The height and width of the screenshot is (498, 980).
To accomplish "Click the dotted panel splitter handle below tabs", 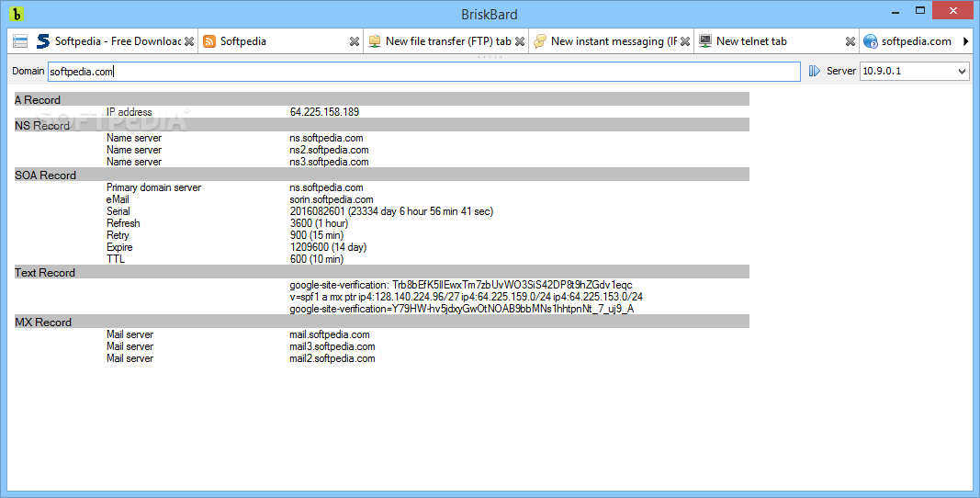I will [490, 57].
